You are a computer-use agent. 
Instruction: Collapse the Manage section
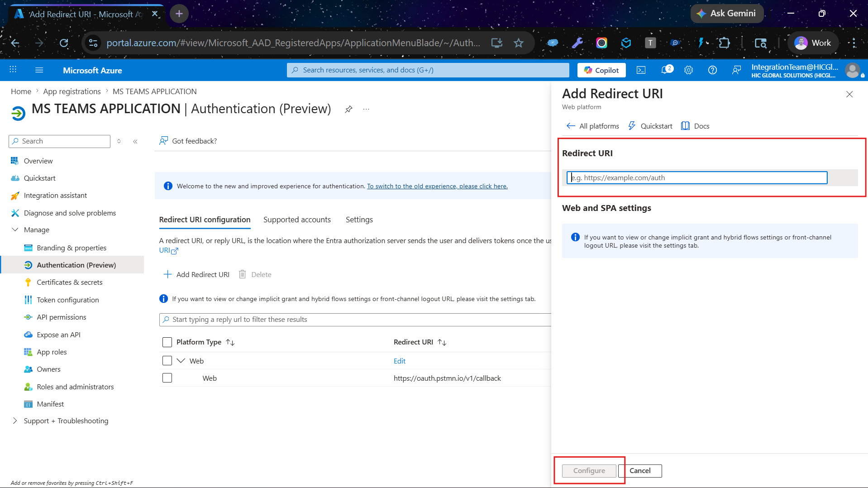[15, 230]
